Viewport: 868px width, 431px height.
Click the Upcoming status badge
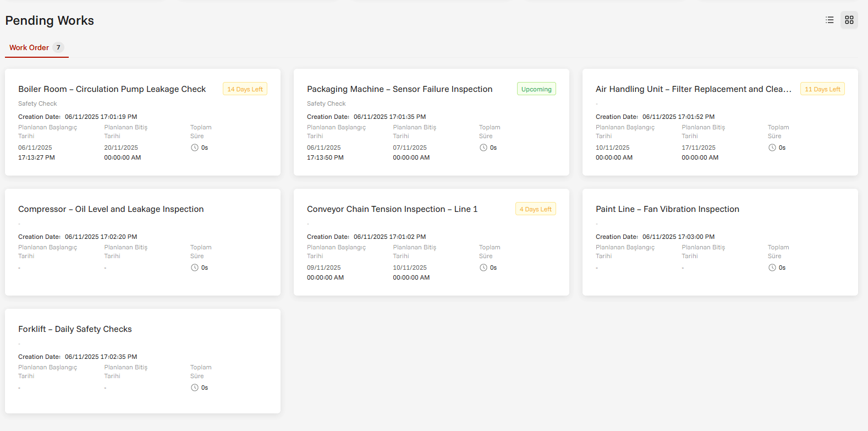536,89
